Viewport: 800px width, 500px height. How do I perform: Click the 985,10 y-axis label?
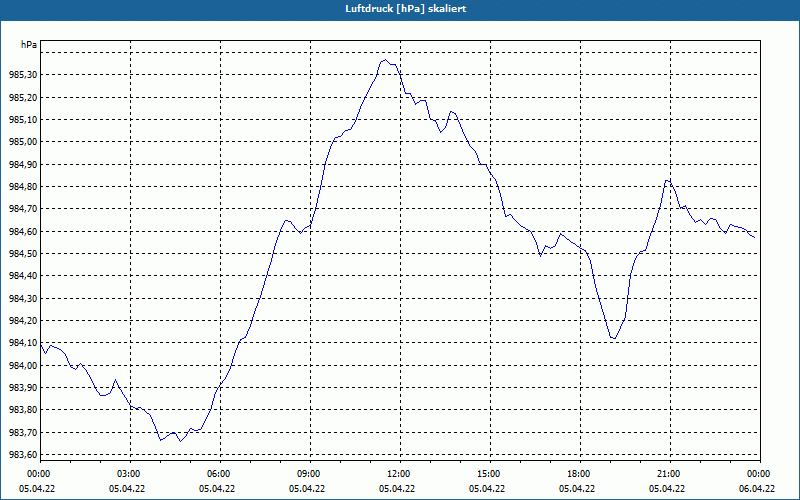[x=23, y=120]
